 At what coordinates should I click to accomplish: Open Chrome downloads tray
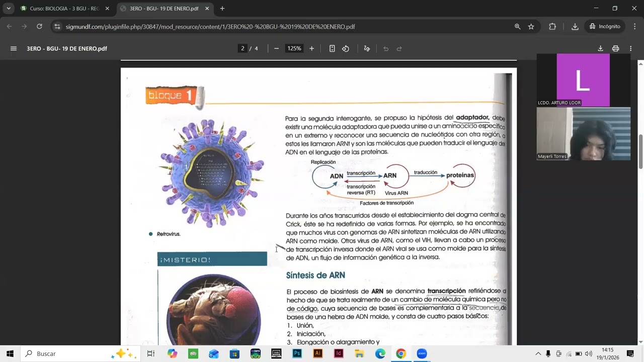tap(575, 27)
